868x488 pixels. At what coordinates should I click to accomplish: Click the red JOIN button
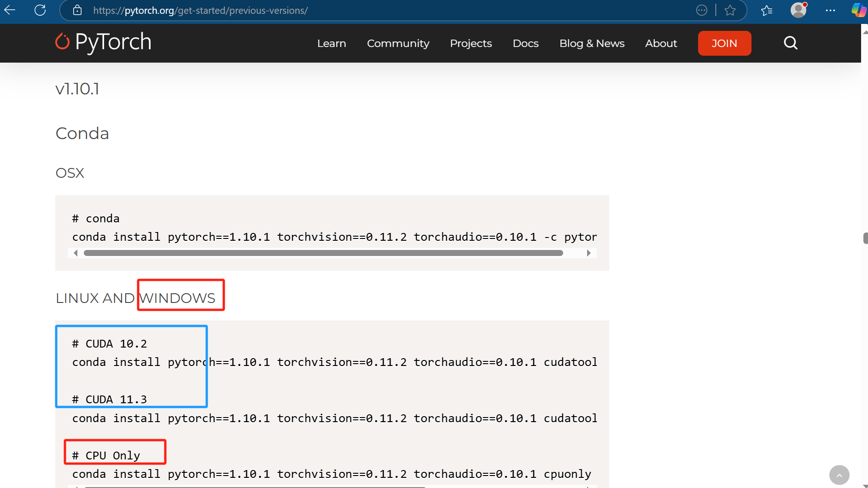pyautogui.click(x=724, y=43)
